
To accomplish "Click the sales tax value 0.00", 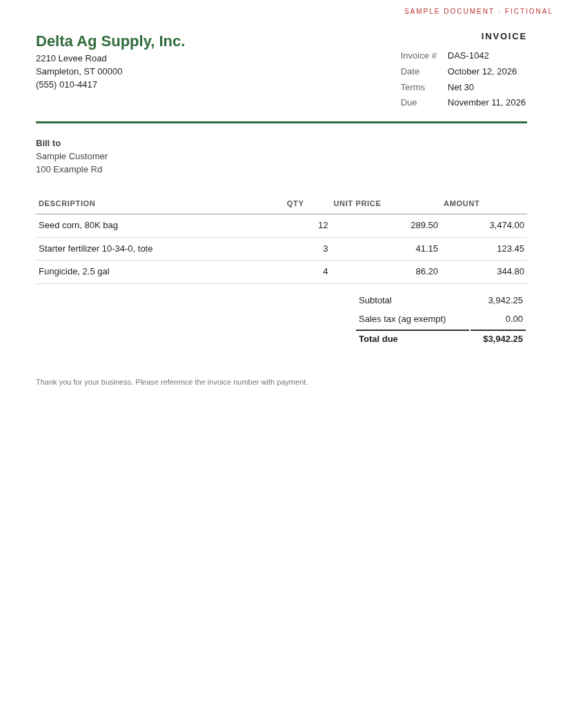I will (514, 319).
